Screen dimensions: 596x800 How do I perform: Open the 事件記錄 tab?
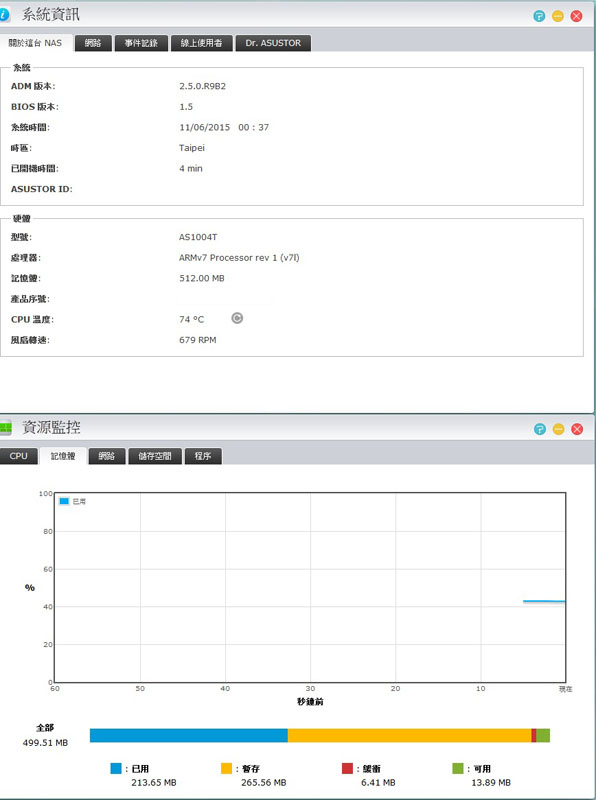pyautogui.click(x=141, y=43)
